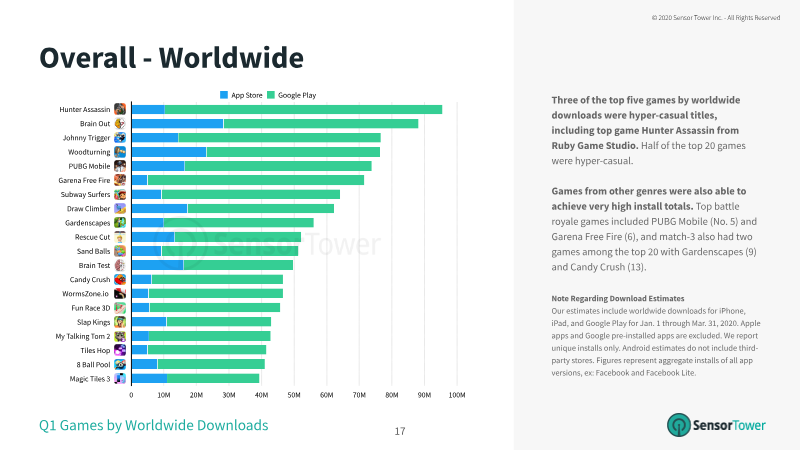Click the Brain Out blue App Store bar
This screenshot has height=450, width=800.
(178, 123)
